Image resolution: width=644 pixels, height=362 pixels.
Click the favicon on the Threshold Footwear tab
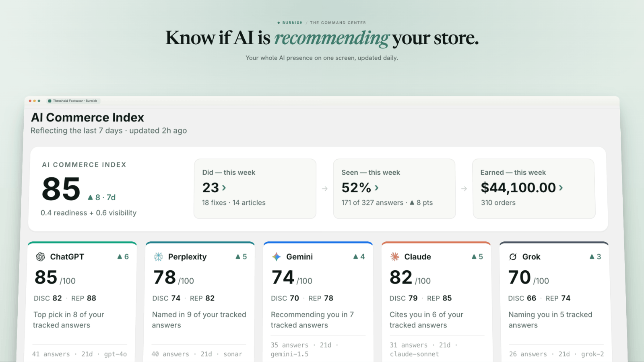[50, 101]
